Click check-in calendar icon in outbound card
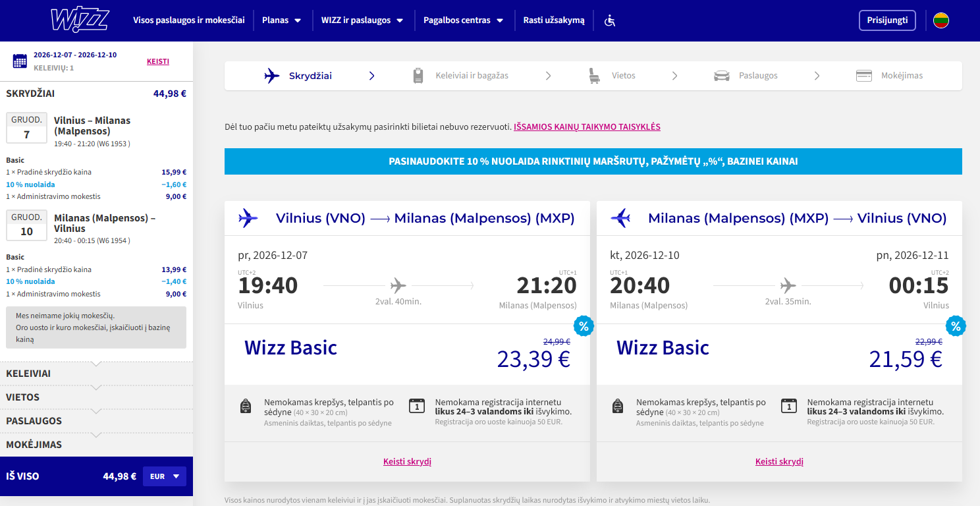980x506 pixels. click(416, 405)
